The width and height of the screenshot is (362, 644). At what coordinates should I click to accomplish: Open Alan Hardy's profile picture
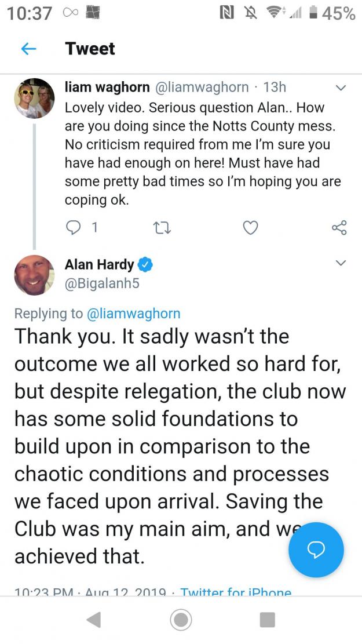tap(35, 275)
